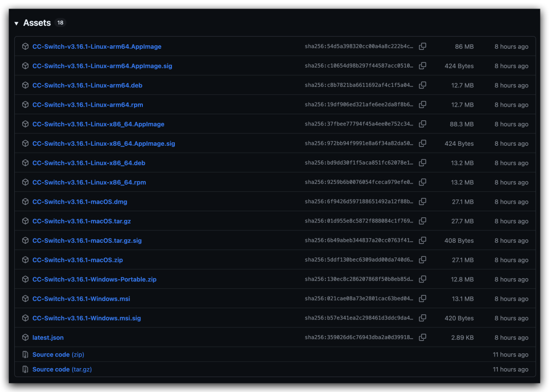Screen dimensions: 549x392
Task: Copy sha256 of Linux-x86_64.rpm
Action: coord(422,182)
